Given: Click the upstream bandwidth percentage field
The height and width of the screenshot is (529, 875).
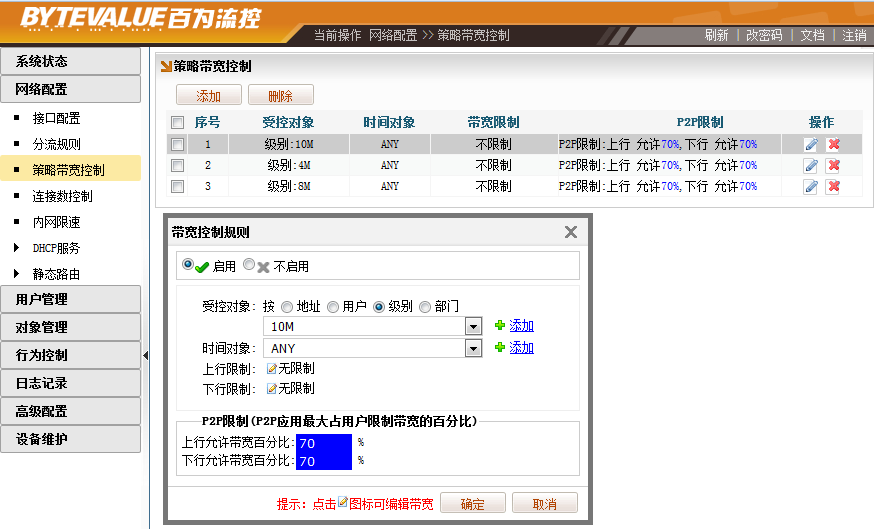Looking at the screenshot, I should (x=325, y=442).
